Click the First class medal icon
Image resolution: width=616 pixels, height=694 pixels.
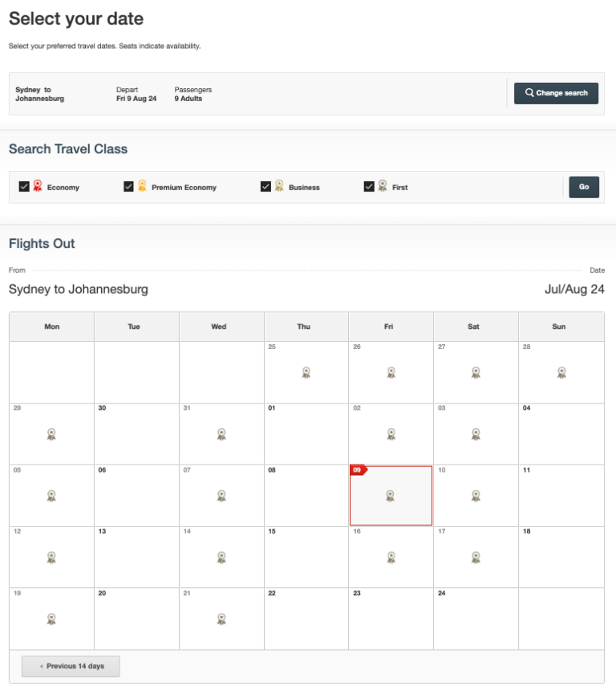click(383, 185)
